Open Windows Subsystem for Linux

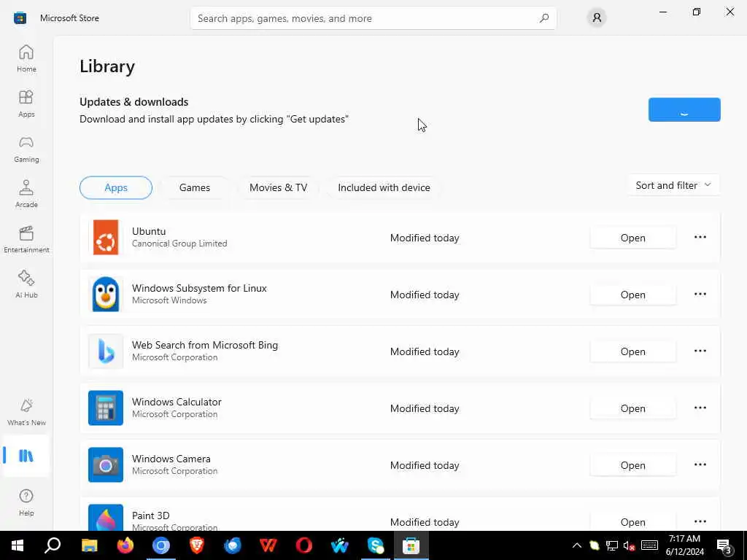pos(632,295)
